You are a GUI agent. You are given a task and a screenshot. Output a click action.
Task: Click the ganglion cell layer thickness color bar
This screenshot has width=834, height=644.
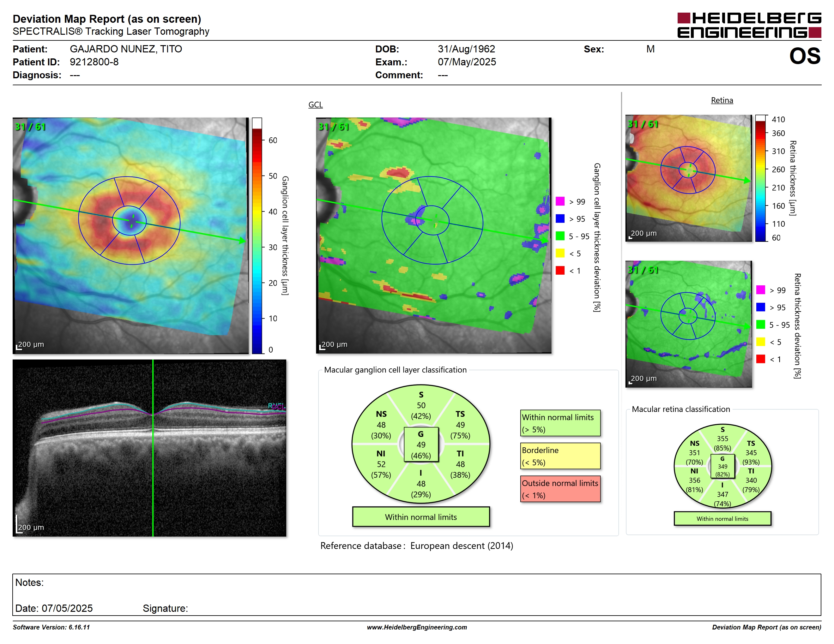pyautogui.click(x=257, y=236)
